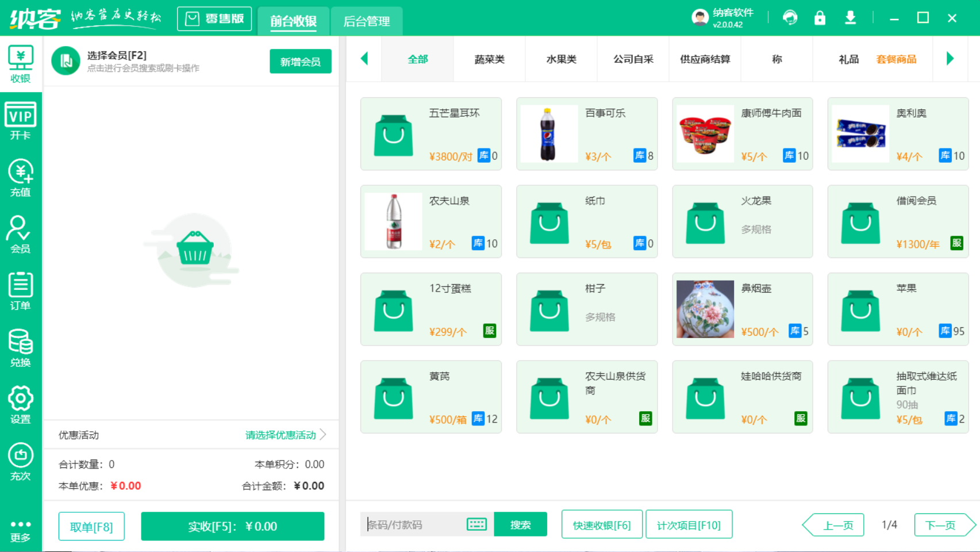Trigger 快速收银[F6] quick checkout
This screenshot has width=980, height=552.
click(602, 524)
